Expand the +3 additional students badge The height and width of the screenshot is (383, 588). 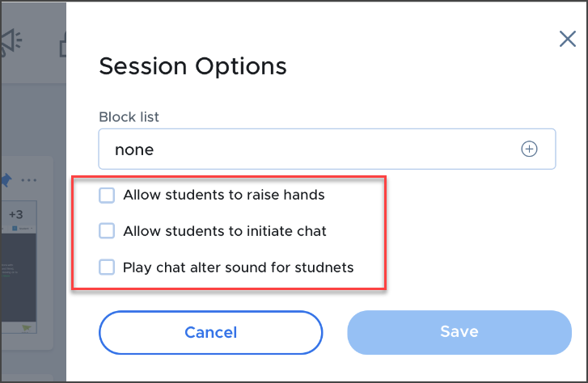(16, 214)
